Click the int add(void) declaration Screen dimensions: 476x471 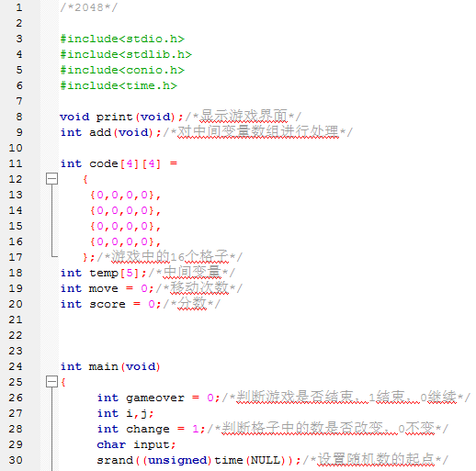click(110, 132)
